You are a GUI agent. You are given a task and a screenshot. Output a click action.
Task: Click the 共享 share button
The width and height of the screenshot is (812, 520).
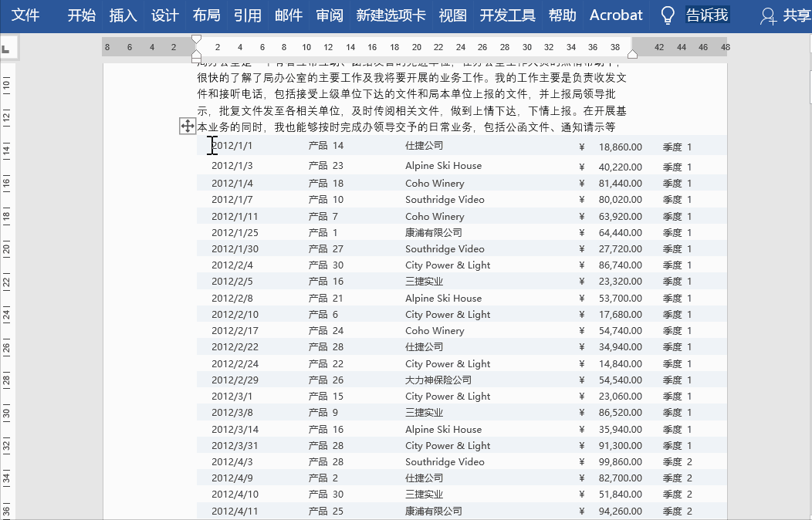tap(797, 15)
